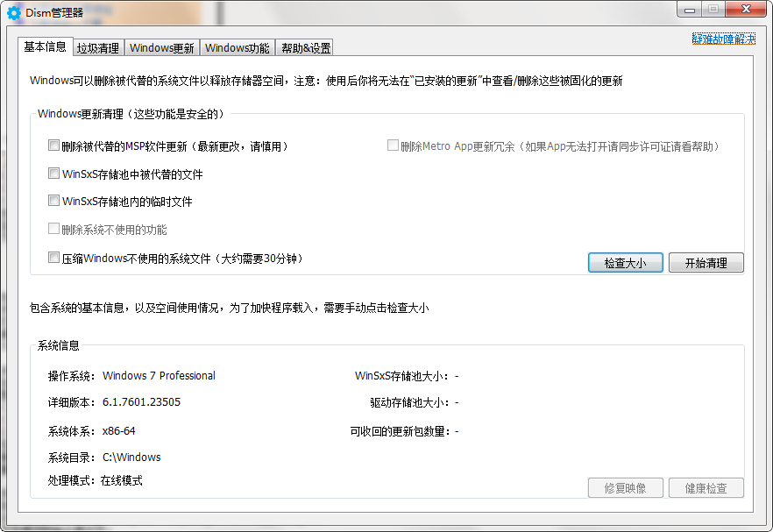Start cleanup with 开始清理 button
This screenshot has height=532, width=773.
(706, 262)
